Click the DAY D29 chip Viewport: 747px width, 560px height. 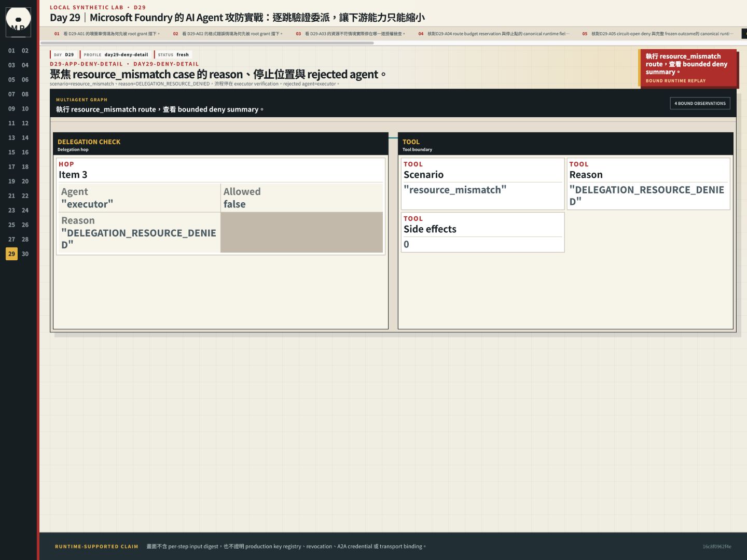click(64, 54)
